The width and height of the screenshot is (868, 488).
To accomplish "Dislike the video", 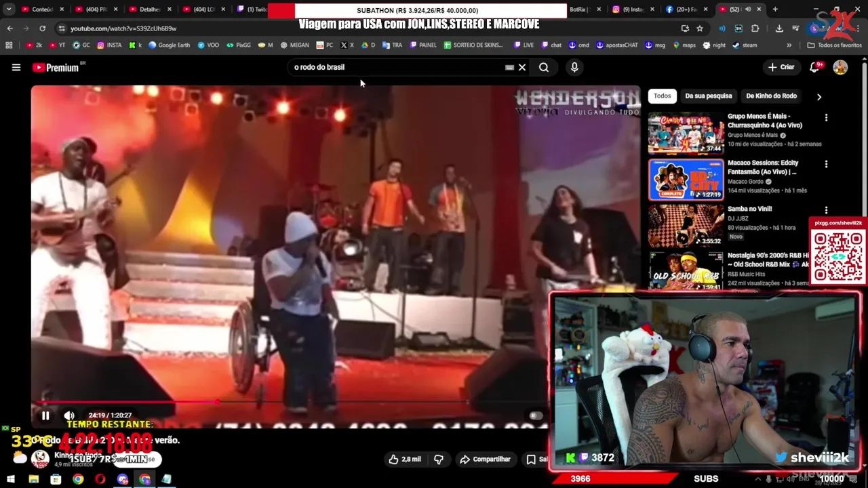I will (439, 459).
